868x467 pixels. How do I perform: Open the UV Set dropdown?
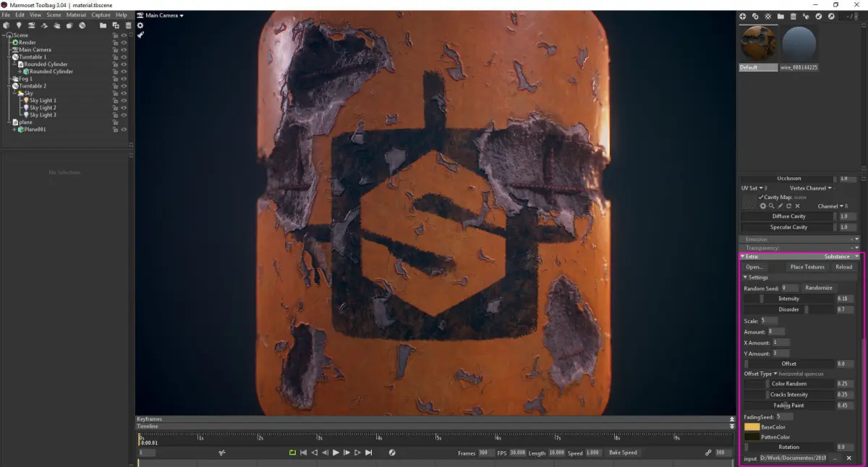[x=754, y=188]
